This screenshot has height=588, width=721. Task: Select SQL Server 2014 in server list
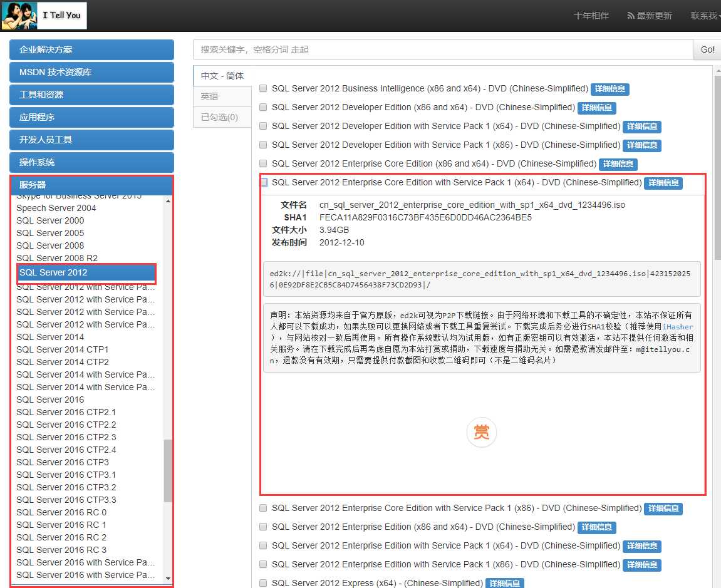(x=50, y=337)
